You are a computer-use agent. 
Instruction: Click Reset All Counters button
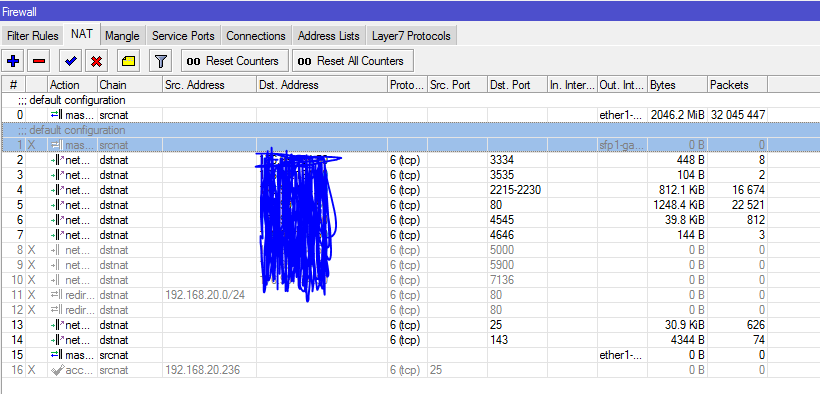[x=352, y=61]
